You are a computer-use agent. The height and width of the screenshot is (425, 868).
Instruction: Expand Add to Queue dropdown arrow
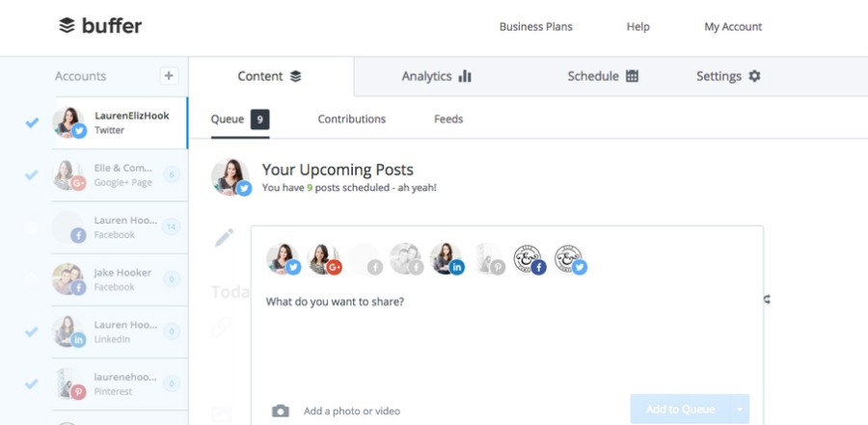740,410
